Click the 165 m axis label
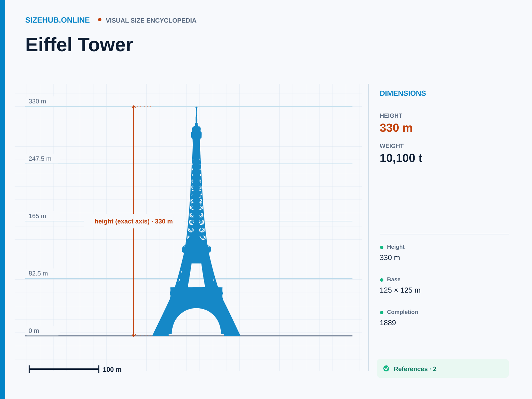 37,216
